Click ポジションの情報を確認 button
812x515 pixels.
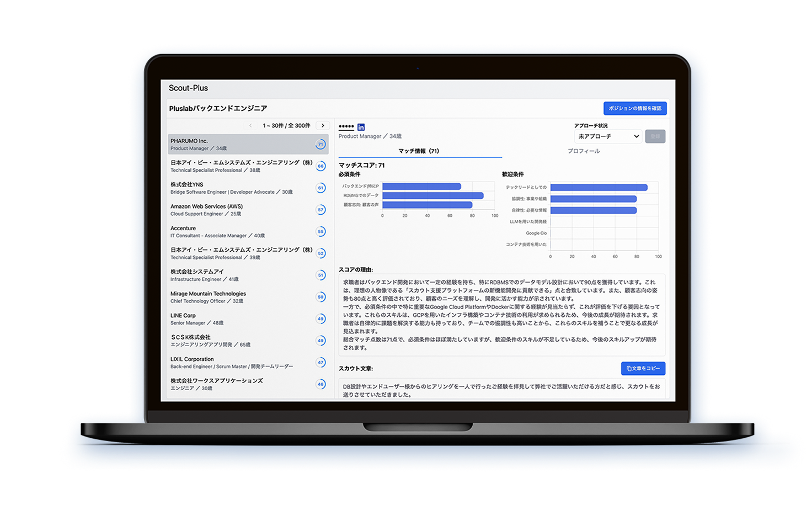634,109
